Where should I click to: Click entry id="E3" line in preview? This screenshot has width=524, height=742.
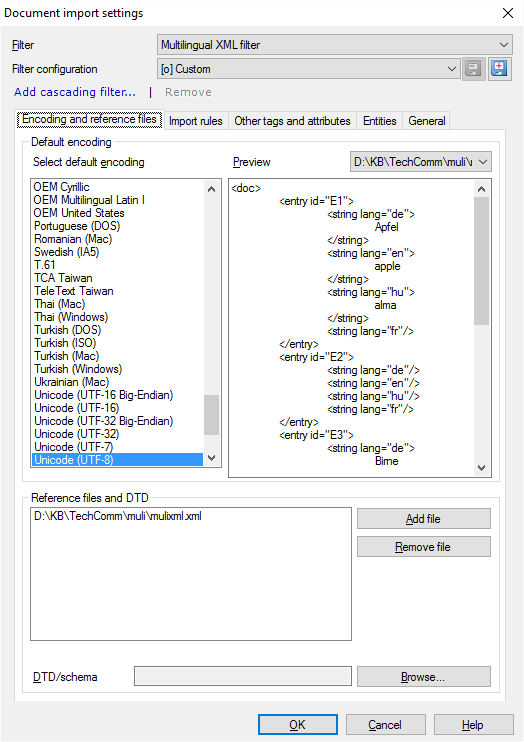click(316, 435)
